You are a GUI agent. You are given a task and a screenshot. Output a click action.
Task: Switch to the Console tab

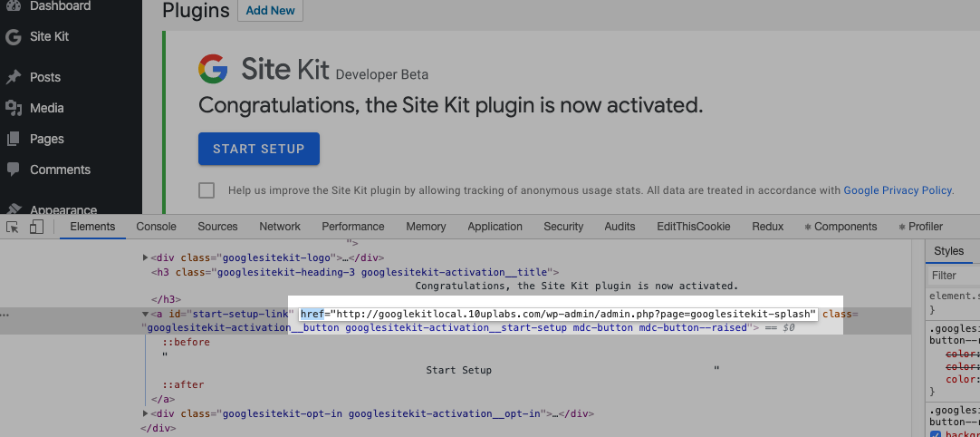pos(157,227)
